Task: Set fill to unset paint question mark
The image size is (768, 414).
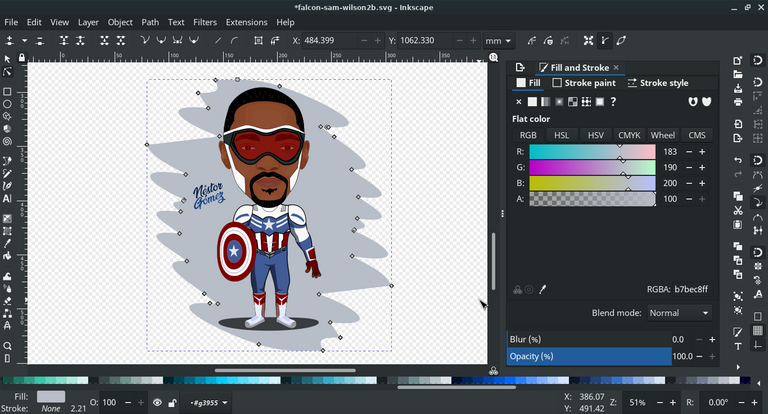Action: [x=613, y=102]
